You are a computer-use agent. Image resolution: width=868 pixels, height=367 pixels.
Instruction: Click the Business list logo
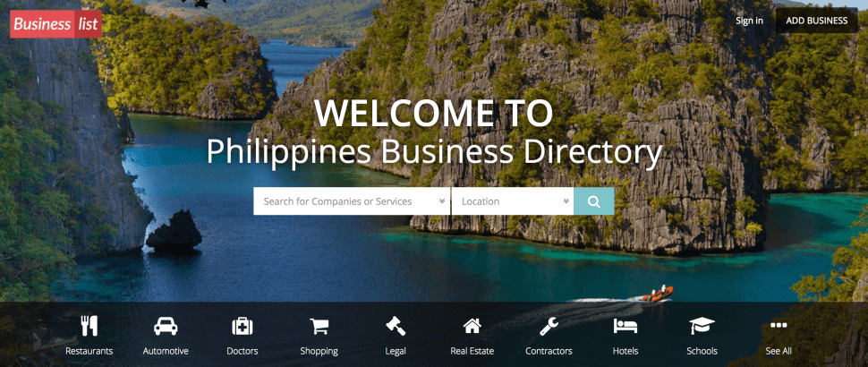click(55, 24)
